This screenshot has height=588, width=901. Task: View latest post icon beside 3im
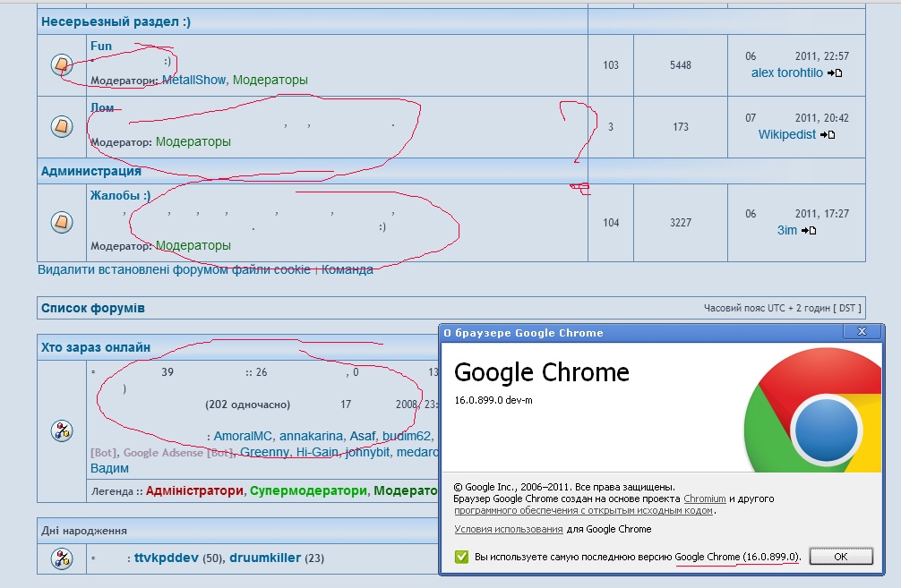tap(809, 230)
